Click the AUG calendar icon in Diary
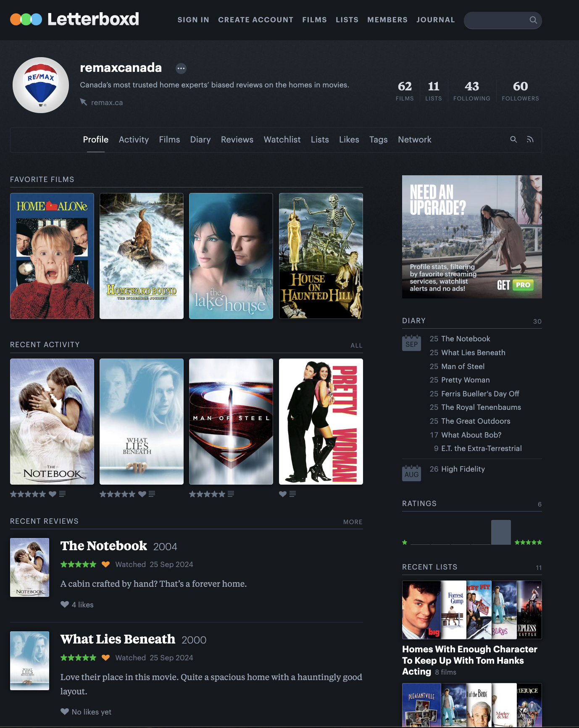579x728 pixels. point(411,473)
